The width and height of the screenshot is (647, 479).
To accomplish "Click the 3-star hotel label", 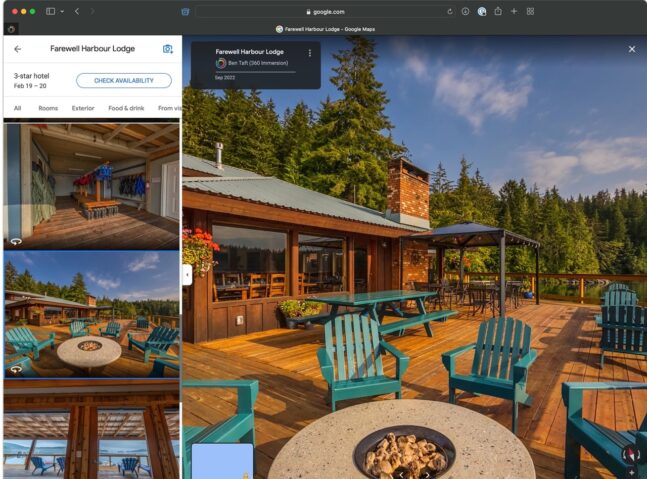I will pyautogui.click(x=31, y=76).
